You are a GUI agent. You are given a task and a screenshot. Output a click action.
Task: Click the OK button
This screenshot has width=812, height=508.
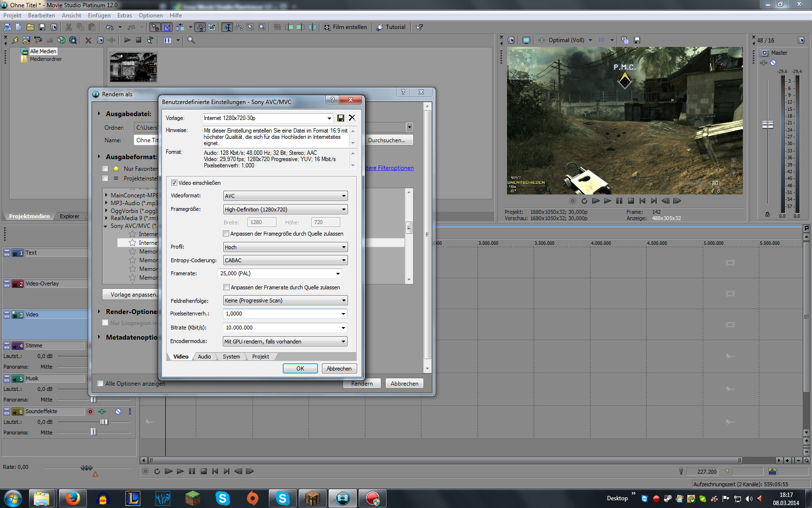[x=300, y=369]
